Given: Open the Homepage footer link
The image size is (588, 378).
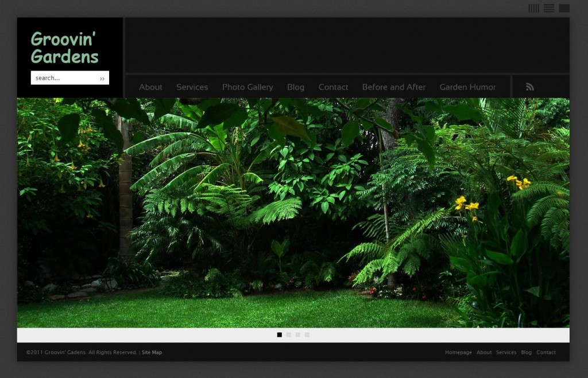Looking at the screenshot, I should (458, 352).
